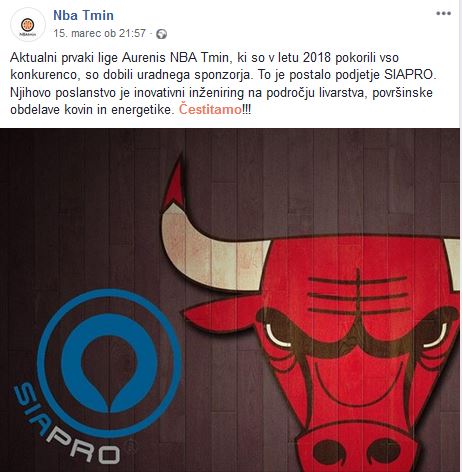Viewport: 462px width, 472px height.
Task: Click the word SIAPRO in the post text
Action: pyautogui.click(x=410, y=75)
